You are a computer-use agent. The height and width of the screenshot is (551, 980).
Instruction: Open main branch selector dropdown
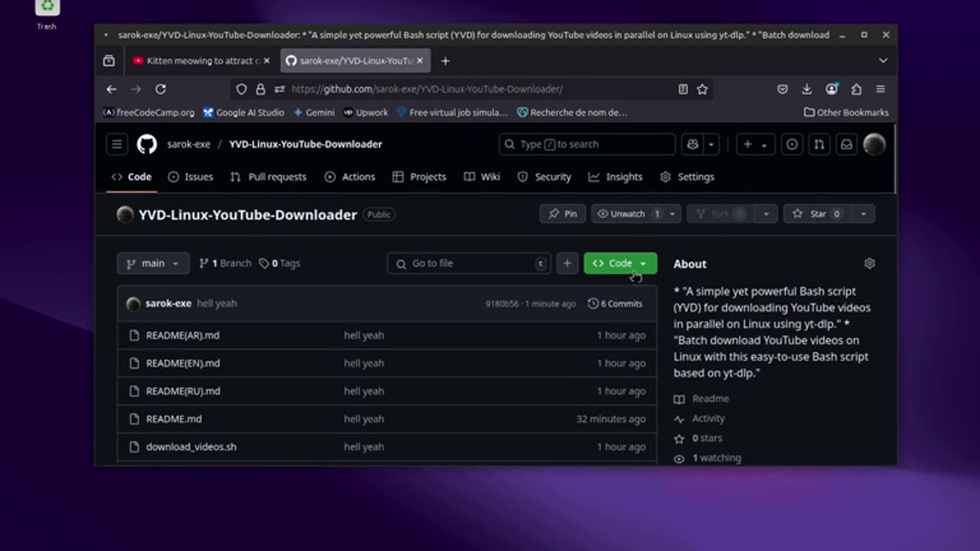pos(153,263)
